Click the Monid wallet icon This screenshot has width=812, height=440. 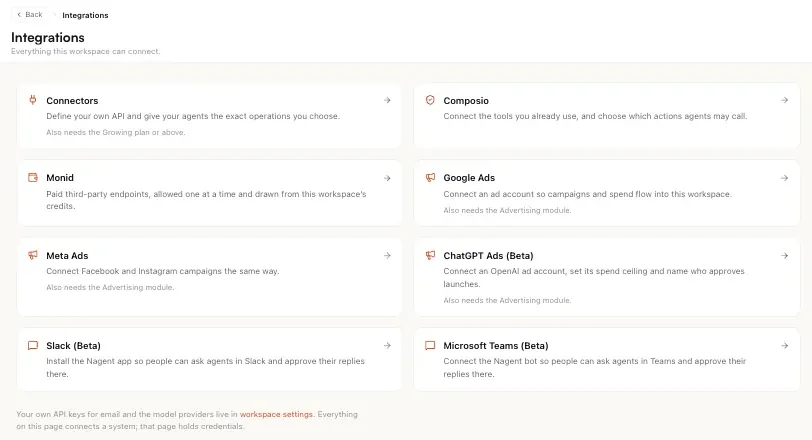(33, 178)
